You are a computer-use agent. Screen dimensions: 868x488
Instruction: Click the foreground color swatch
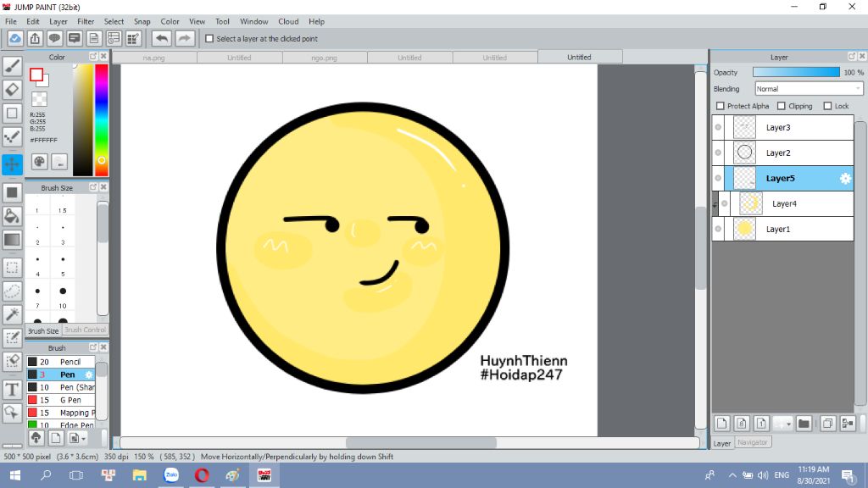coord(36,75)
